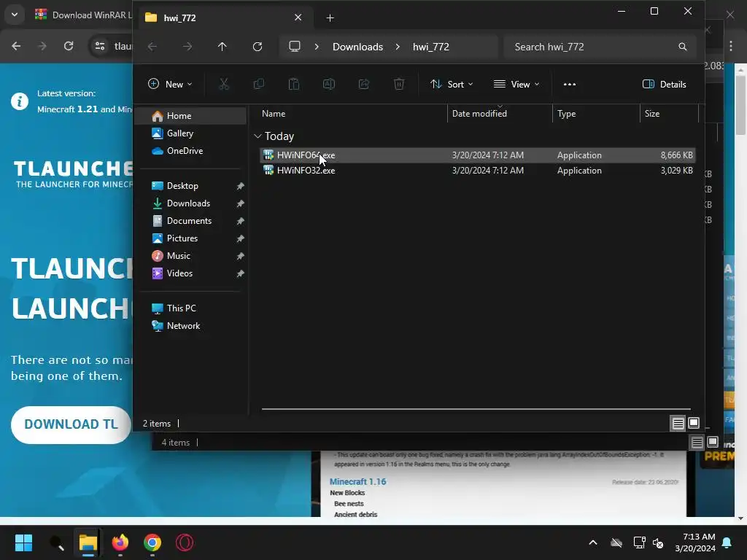Image resolution: width=747 pixels, height=560 pixels.
Task: Click hwi_772 in the address breadcrumb
Action: pyautogui.click(x=430, y=47)
